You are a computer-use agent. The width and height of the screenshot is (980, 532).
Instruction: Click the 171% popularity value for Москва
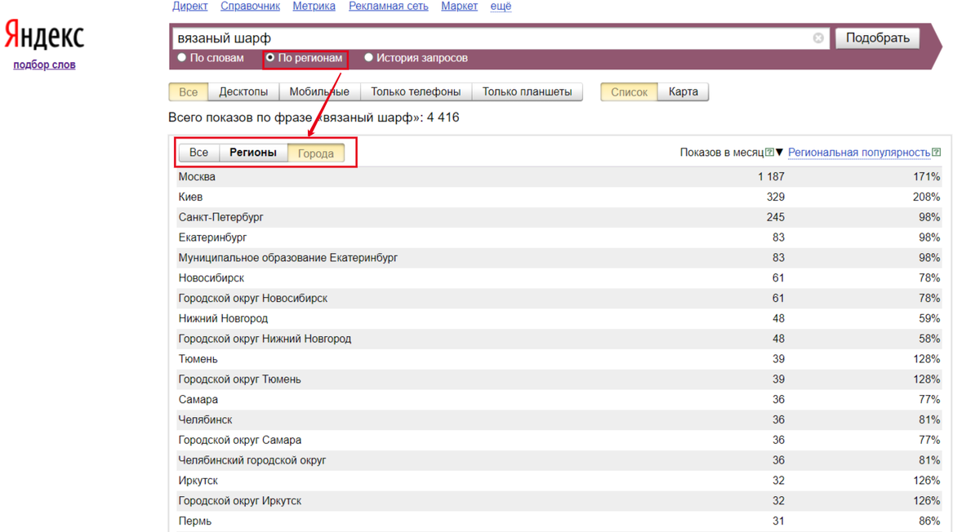pyautogui.click(x=927, y=177)
